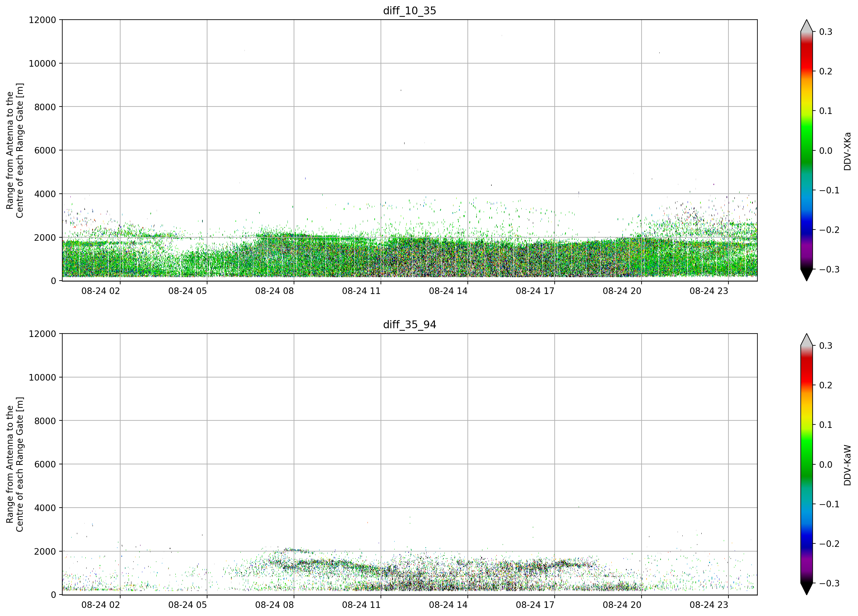Viewport: 858px width, 616px height.
Task: Click the 12000 y-axis label in diff_10_35
Action: click(42, 20)
